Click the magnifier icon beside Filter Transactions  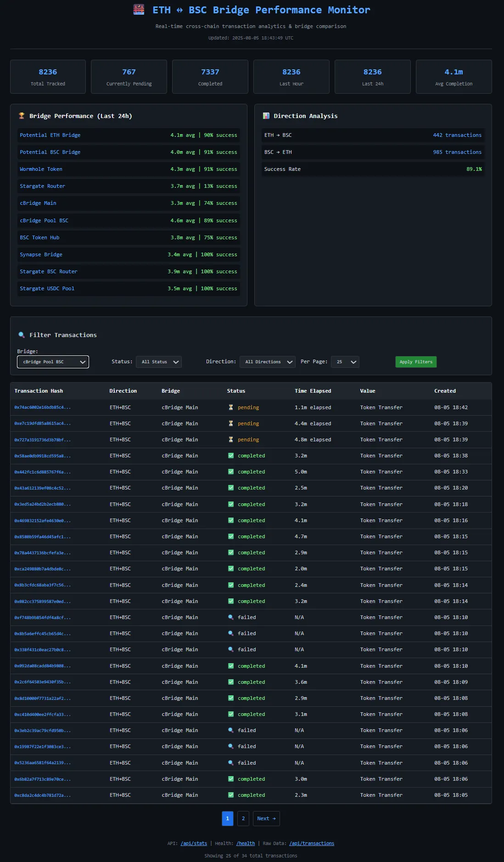[x=22, y=335]
